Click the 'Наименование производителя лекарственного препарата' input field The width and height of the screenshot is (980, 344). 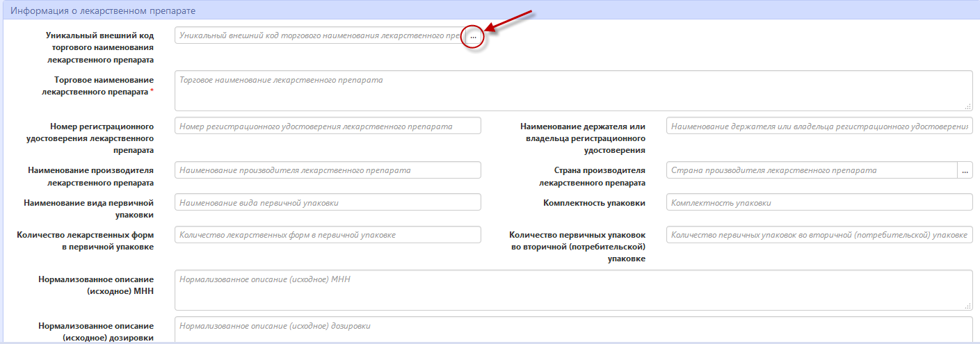pyautogui.click(x=328, y=170)
